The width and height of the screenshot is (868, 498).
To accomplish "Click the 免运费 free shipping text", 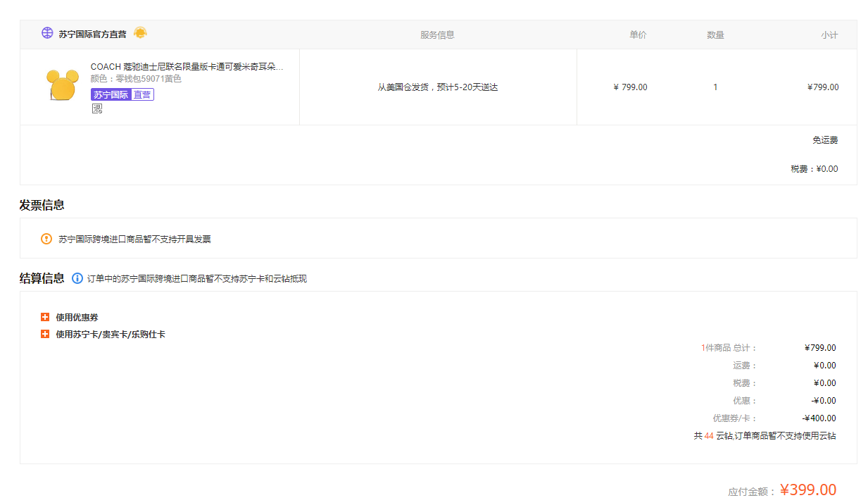I will click(x=825, y=140).
